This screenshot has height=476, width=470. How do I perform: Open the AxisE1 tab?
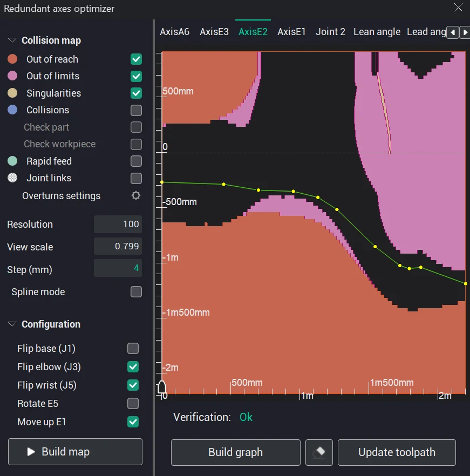[x=291, y=31]
